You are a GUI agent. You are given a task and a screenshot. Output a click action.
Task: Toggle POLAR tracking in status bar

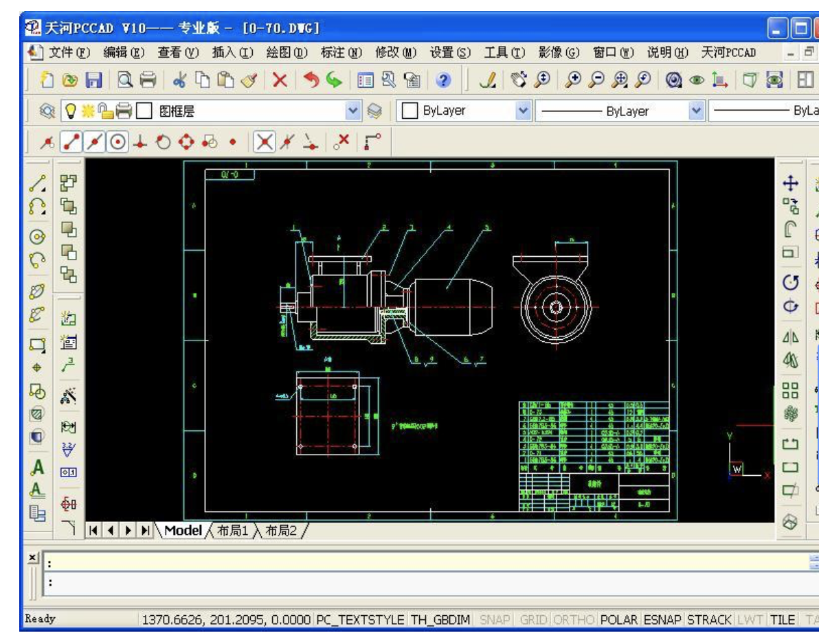(x=620, y=619)
